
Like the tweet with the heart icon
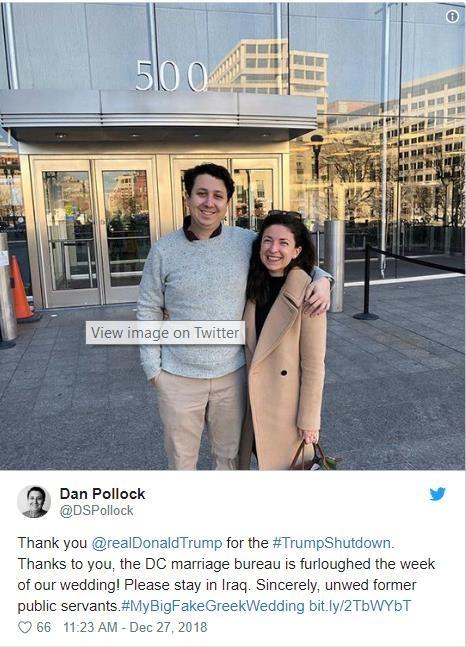tap(25, 627)
